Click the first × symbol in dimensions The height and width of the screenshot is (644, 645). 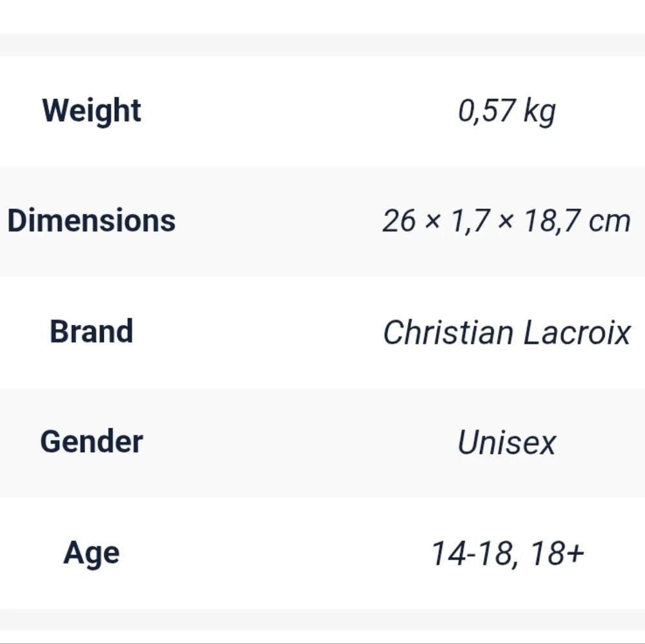coord(433,222)
